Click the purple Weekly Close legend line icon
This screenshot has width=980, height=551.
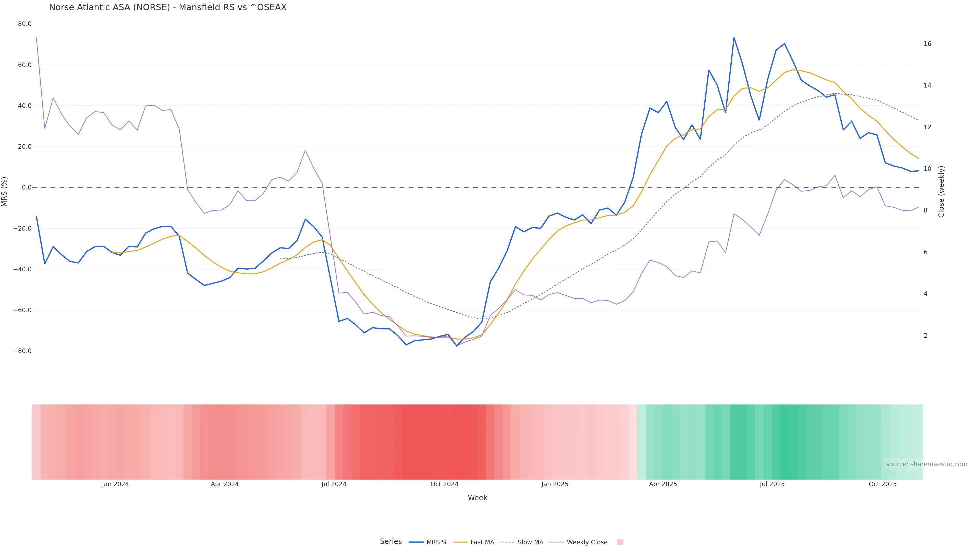pos(557,542)
